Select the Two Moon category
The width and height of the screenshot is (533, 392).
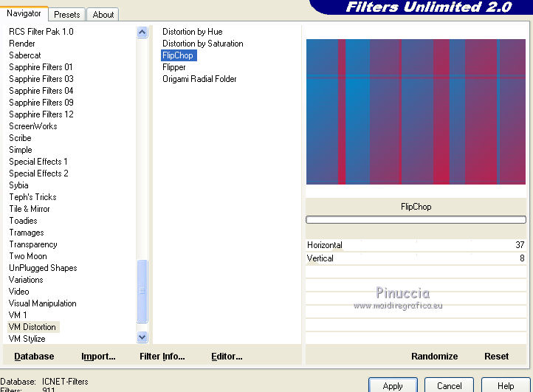28,256
